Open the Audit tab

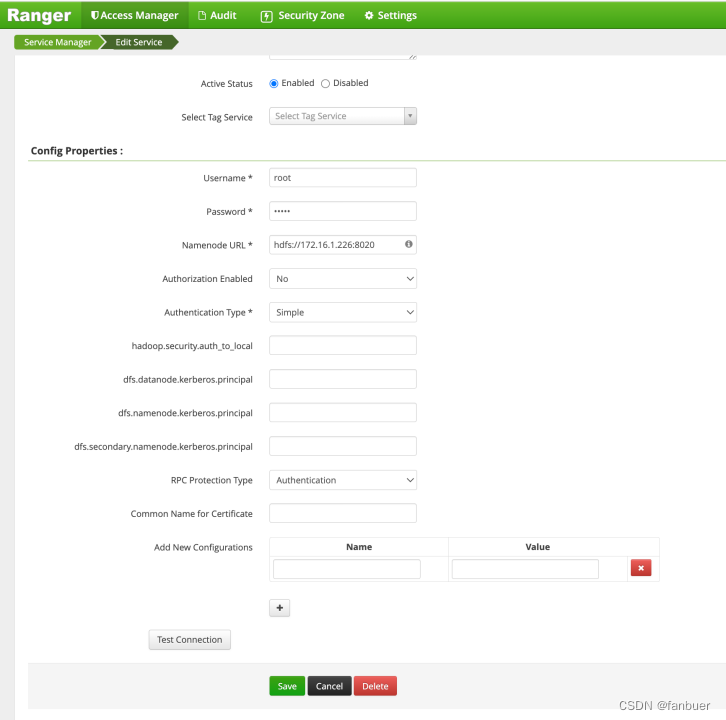(x=217, y=15)
